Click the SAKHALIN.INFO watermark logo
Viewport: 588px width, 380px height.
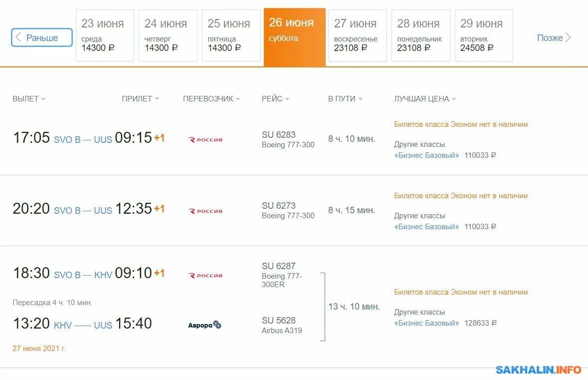click(538, 370)
